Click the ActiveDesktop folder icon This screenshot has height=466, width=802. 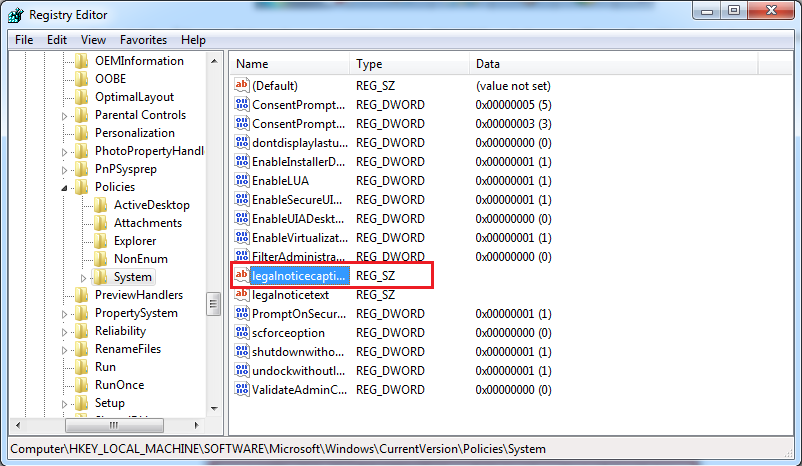100,205
